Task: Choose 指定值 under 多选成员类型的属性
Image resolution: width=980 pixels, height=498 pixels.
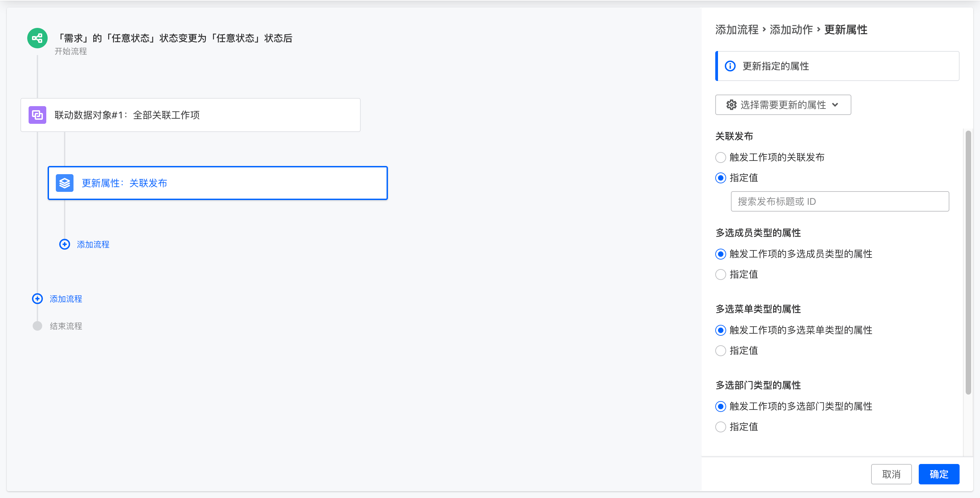Action: point(721,274)
